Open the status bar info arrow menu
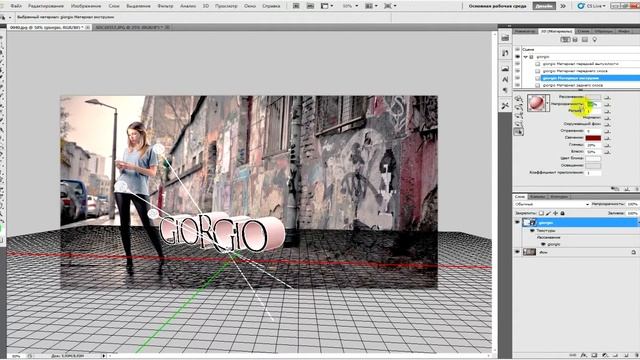This screenshot has height=360, width=640. point(104,356)
